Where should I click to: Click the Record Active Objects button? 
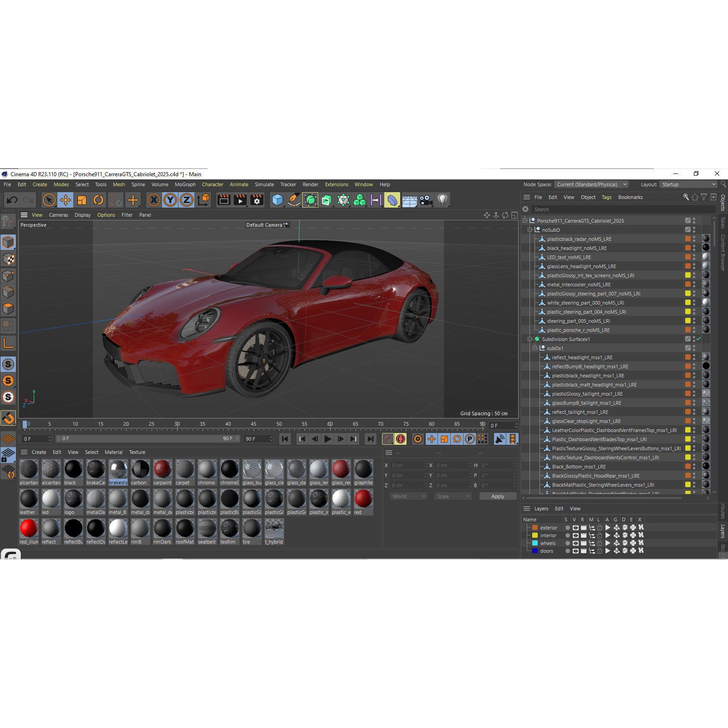388,439
